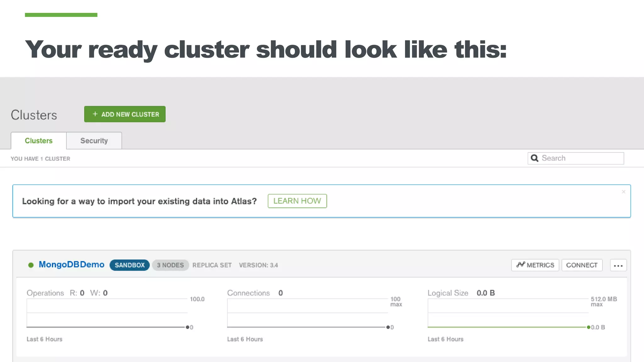The height and width of the screenshot is (362, 644).
Task: Click the 'YOU HAVE 1 CLUSTER' text
Action: 41,159
